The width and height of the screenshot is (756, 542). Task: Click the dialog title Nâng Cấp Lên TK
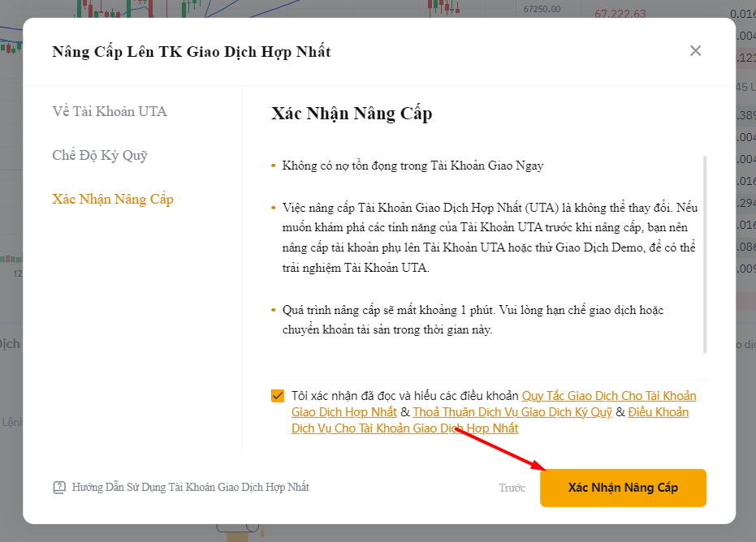coord(192,52)
